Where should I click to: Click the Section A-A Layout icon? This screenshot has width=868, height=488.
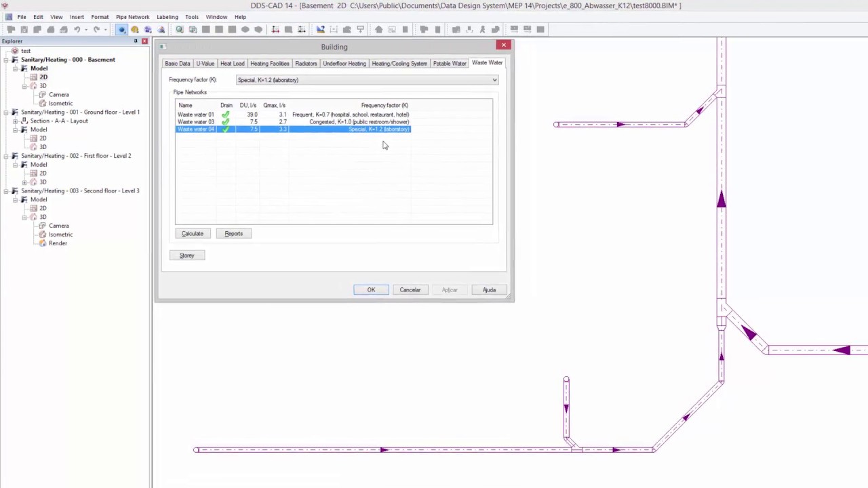point(24,121)
